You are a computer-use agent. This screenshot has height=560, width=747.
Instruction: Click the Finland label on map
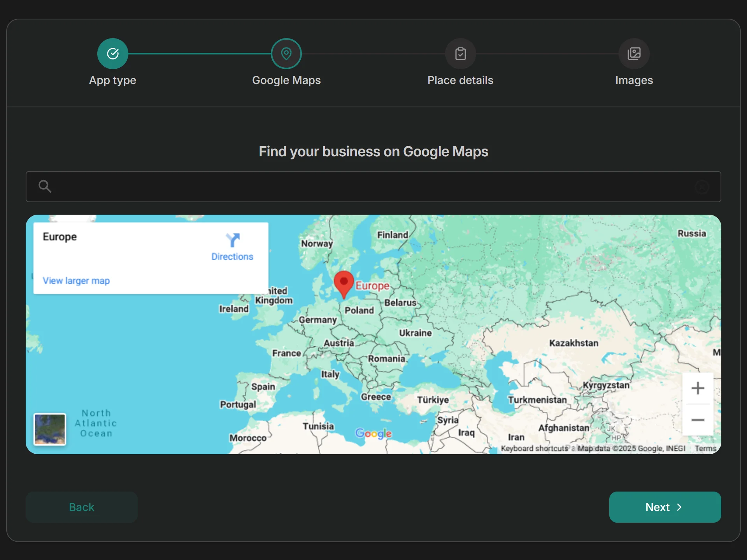[x=393, y=235]
